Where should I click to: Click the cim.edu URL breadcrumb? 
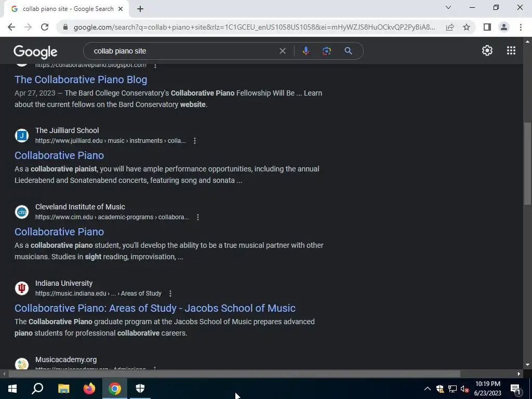point(112,217)
